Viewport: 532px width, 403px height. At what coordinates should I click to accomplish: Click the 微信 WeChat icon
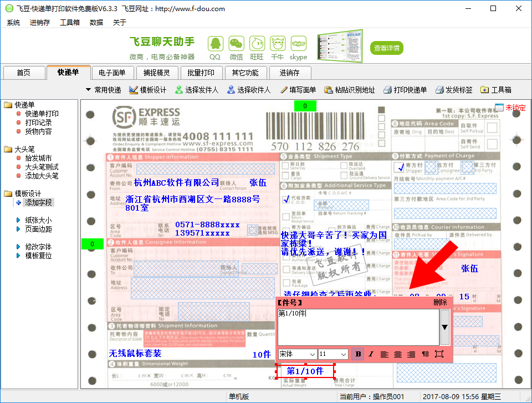236,44
